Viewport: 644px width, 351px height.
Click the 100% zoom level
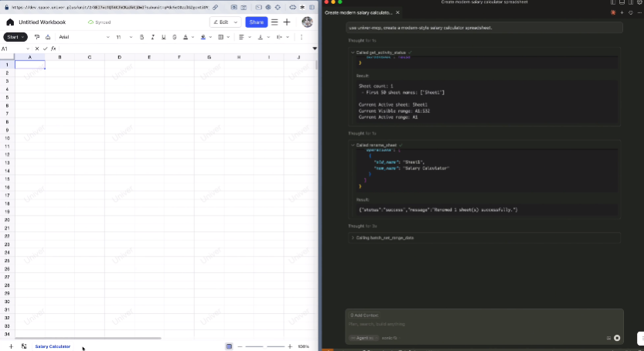[304, 346]
